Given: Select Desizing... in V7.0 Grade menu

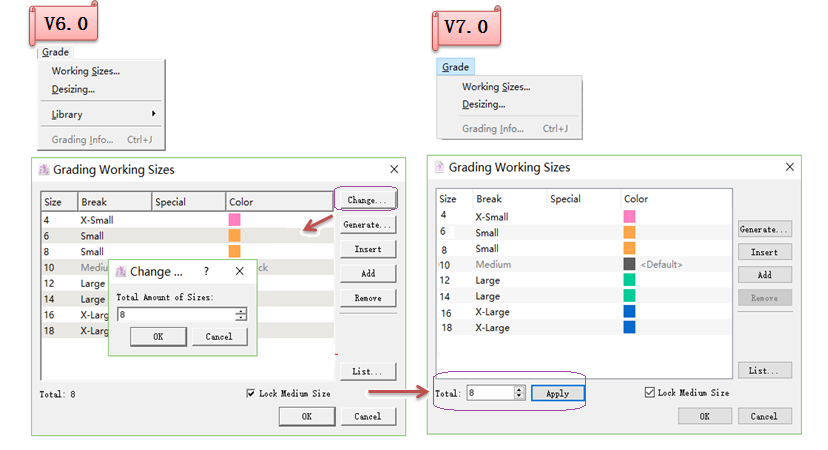Looking at the screenshot, I should coord(483,104).
